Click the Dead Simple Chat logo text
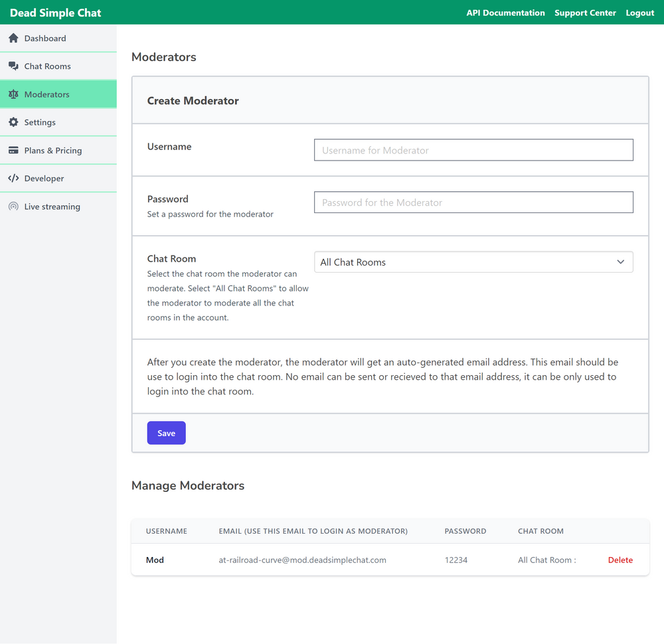This screenshot has width=664, height=644. 55,12
